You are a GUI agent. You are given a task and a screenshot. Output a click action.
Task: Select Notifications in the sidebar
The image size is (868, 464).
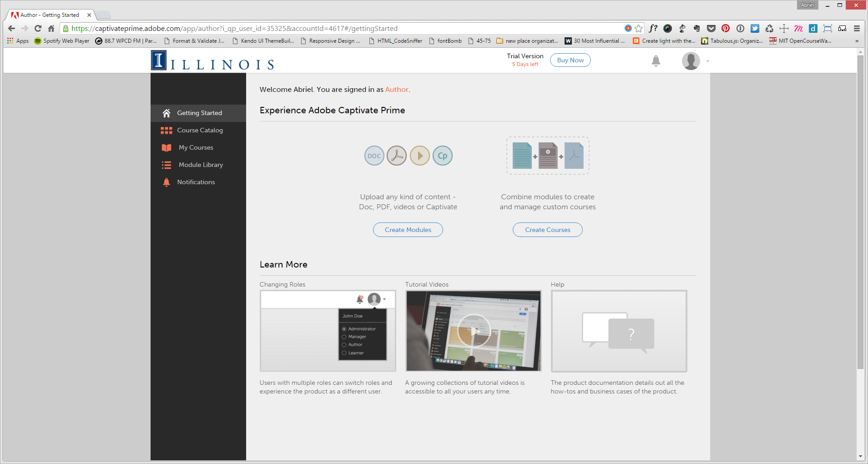[198, 182]
